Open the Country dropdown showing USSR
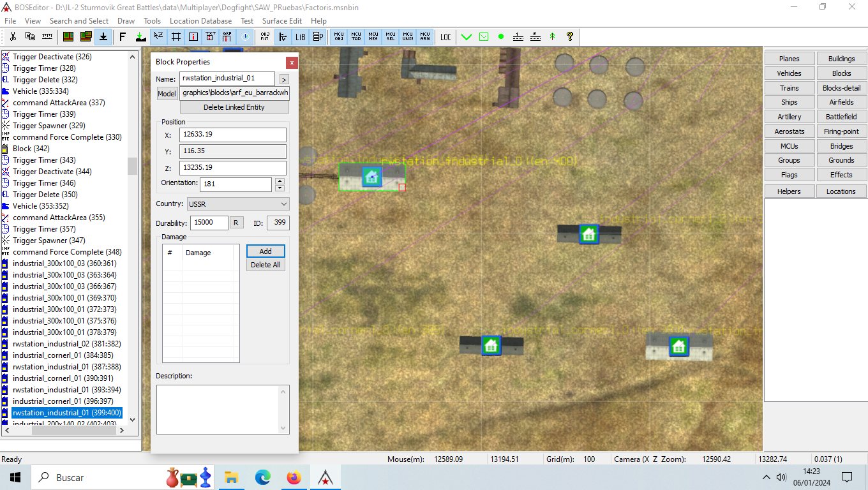Screen dimensions: 868x490 point(238,204)
